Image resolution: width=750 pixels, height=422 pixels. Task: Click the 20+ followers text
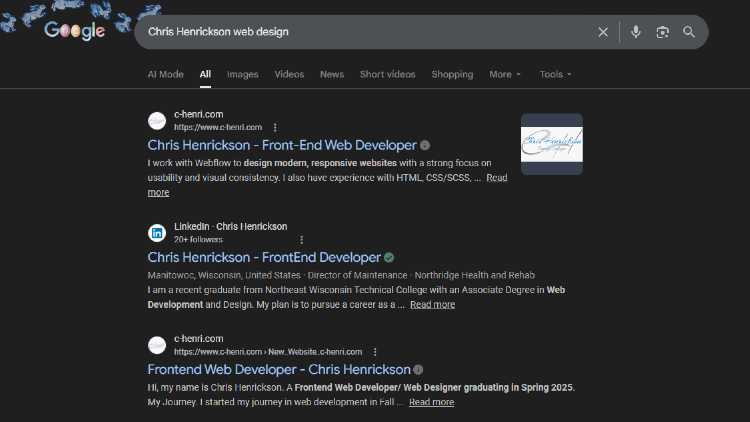tap(199, 239)
